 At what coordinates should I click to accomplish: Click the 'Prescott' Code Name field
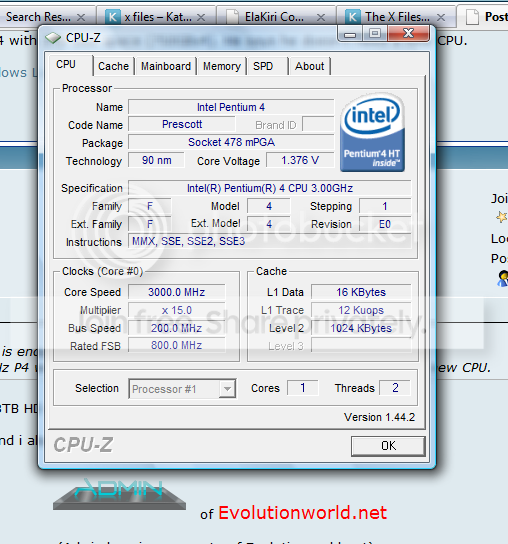pyautogui.click(x=182, y=124)
